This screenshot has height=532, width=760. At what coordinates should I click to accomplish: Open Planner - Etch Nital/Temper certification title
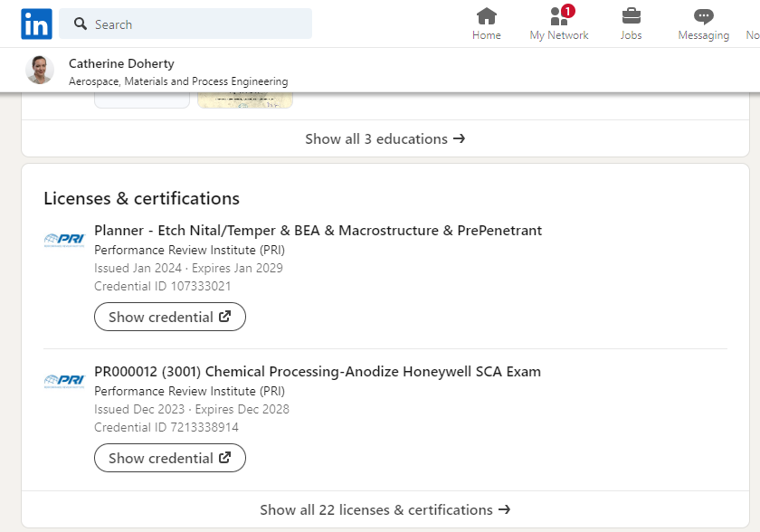tap(318, 230)
